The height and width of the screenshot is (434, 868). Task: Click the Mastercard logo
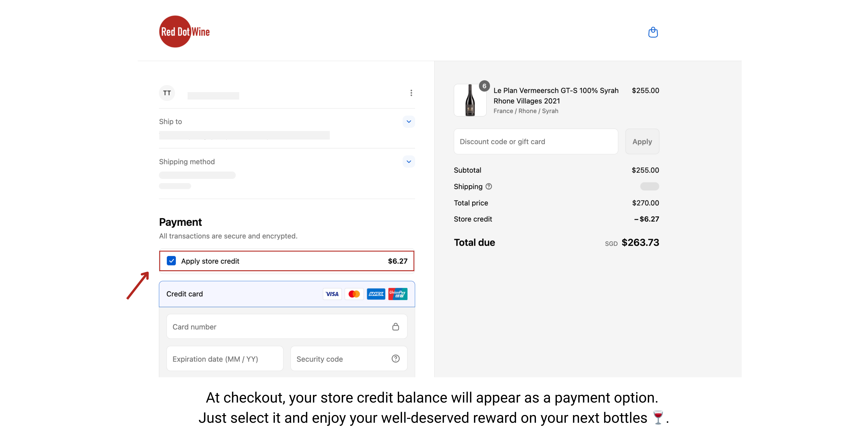point(354,294)
